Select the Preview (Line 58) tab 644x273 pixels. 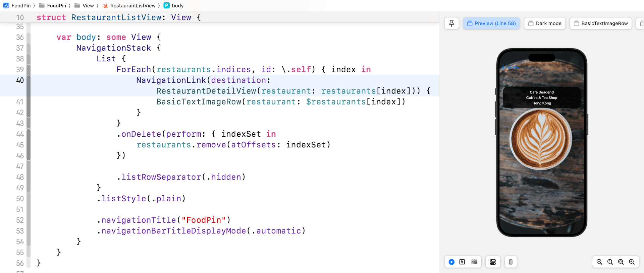pos(491,23)
